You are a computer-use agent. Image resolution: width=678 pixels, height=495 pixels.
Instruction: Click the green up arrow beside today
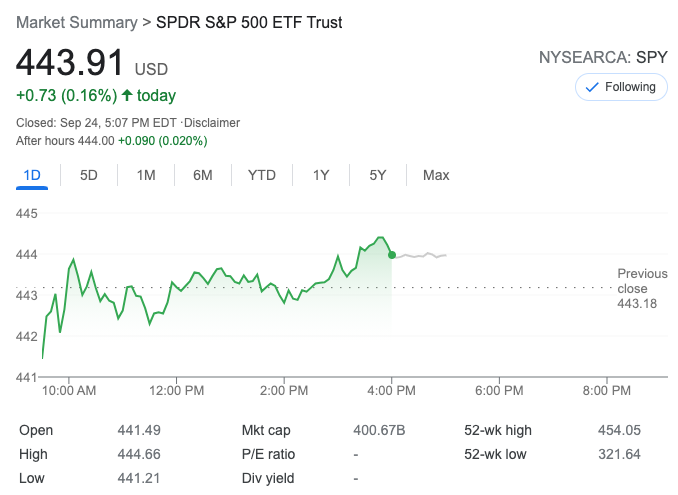tap(127, 96)
